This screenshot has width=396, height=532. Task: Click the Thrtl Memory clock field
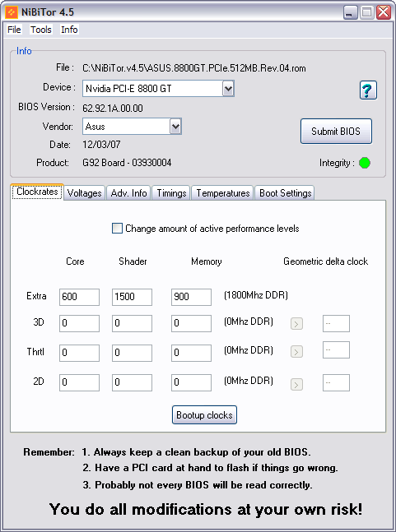coord(191,353)
